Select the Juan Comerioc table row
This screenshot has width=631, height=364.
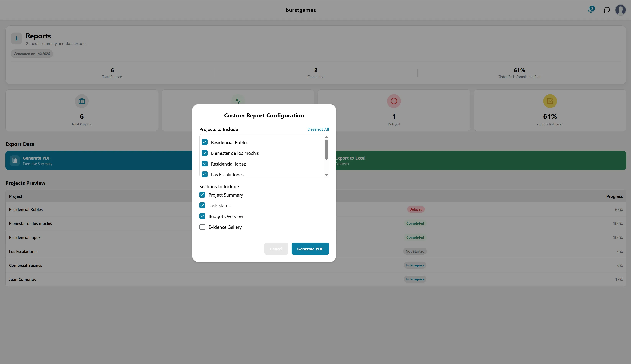coord(316,279)
